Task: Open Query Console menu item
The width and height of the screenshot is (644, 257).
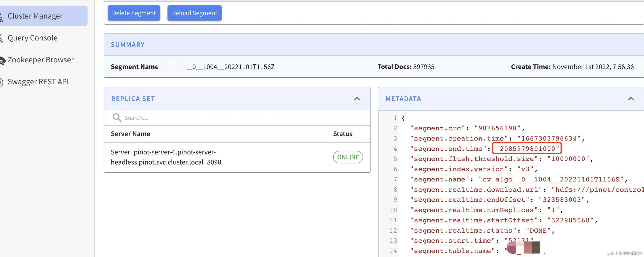Action: [x=33, y=38]
